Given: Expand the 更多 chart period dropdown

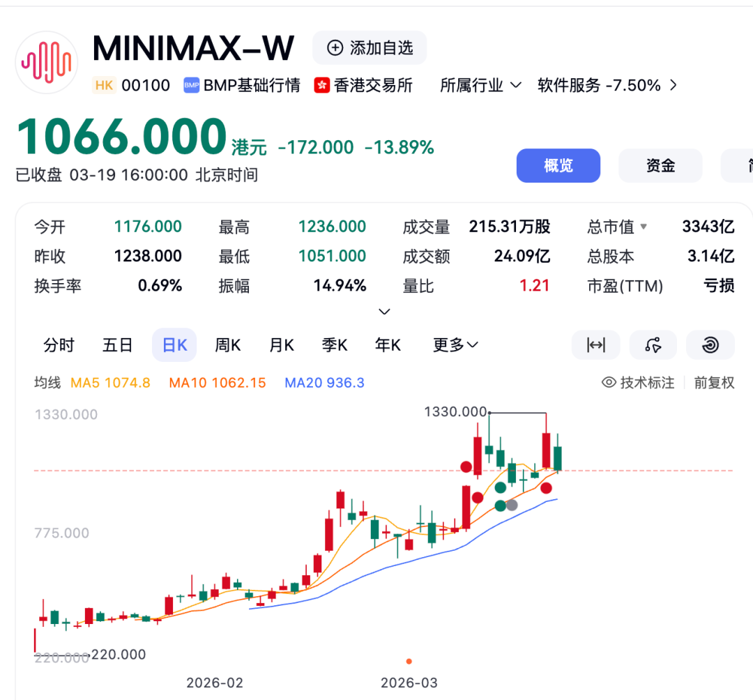Looking at the screenshot, I should point(455,344).
